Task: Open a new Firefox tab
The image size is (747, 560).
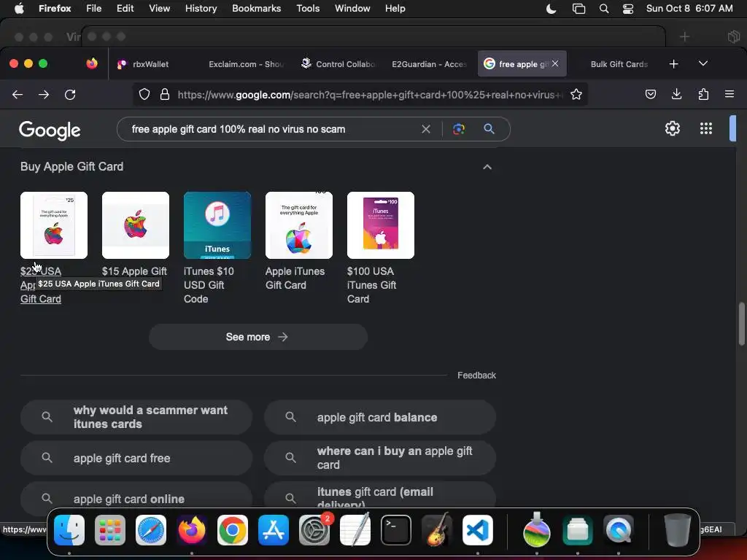Action: click(673, 64)
